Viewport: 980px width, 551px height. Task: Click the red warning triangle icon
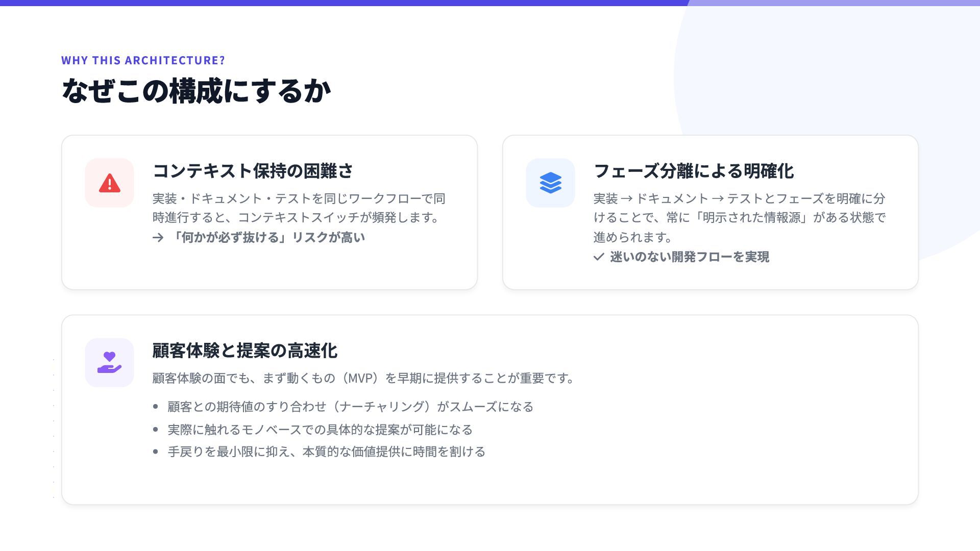109,183
